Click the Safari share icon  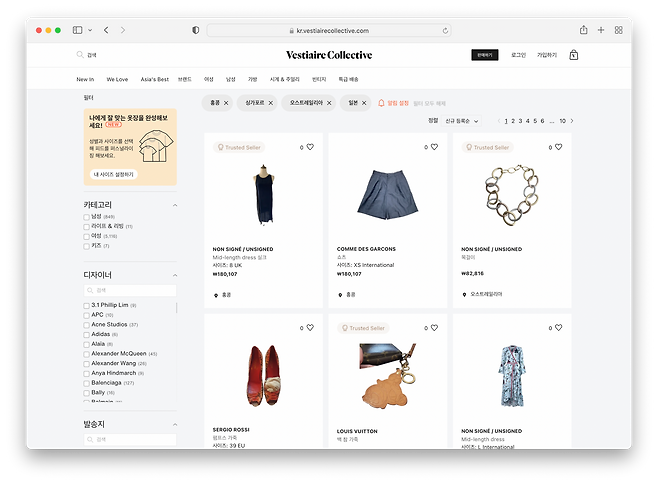tap(583, 30)
